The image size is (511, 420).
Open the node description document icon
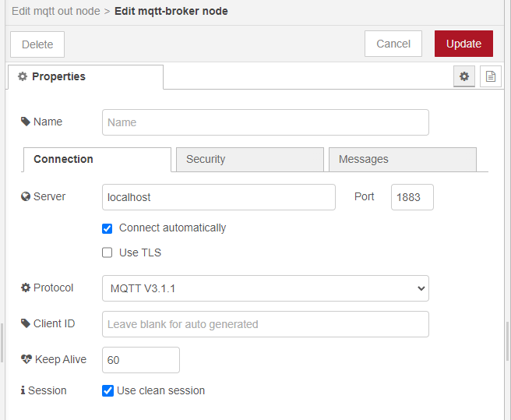point(490,76)
